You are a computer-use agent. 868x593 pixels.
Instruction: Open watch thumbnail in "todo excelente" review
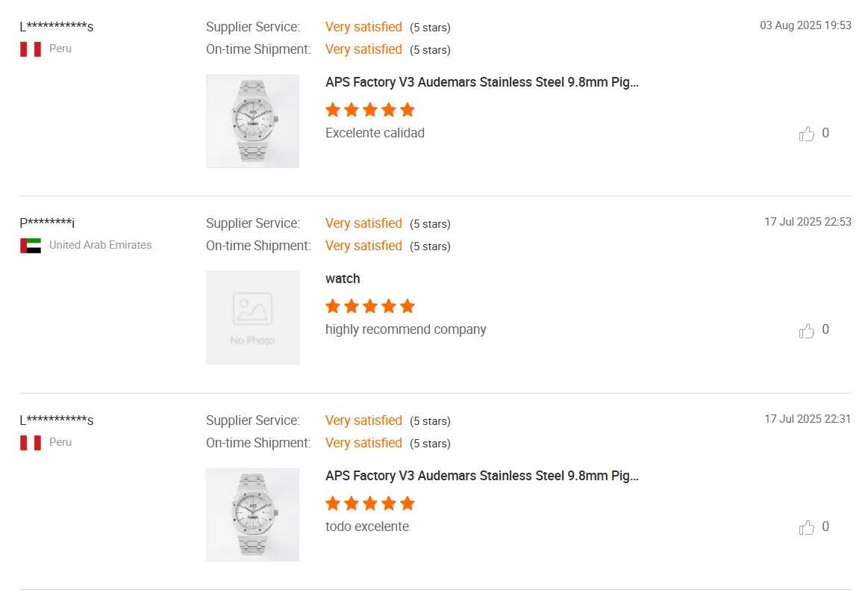pyautogui.click(x=252, y=515)
